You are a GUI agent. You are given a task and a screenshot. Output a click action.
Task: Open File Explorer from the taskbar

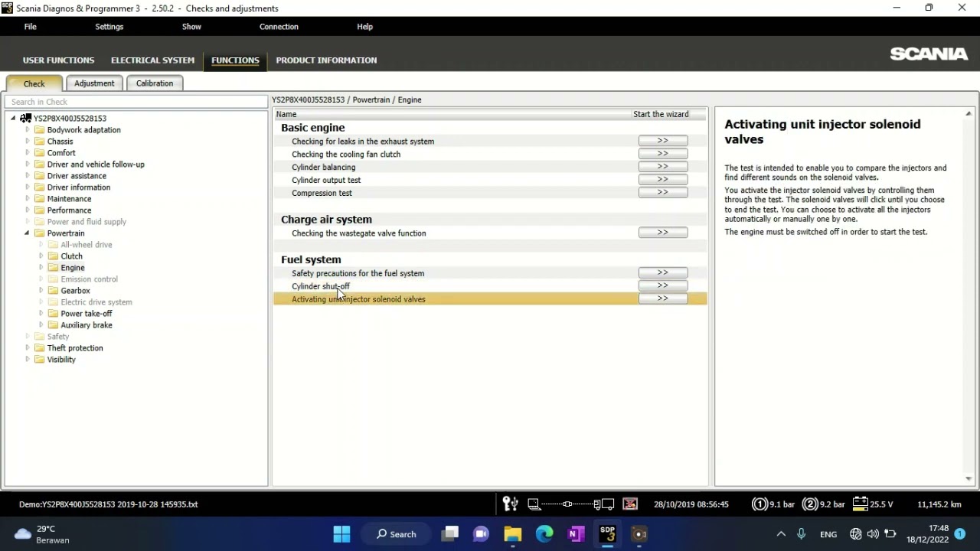point(512,534)
